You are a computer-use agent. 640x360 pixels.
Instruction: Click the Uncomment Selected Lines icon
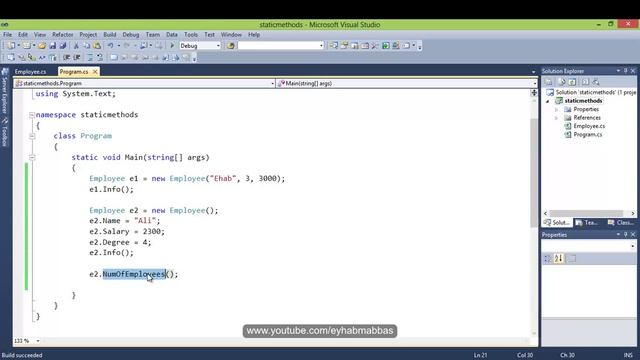pyautogui.click(x=100, y=58)
